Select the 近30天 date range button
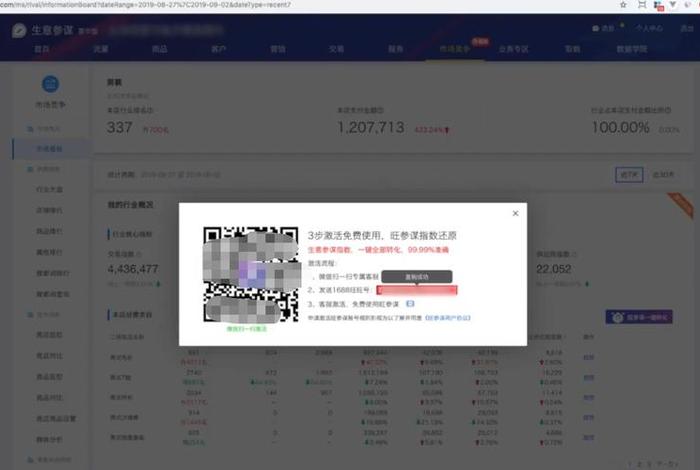Viewport: 700px width, 470px height. 662,174
